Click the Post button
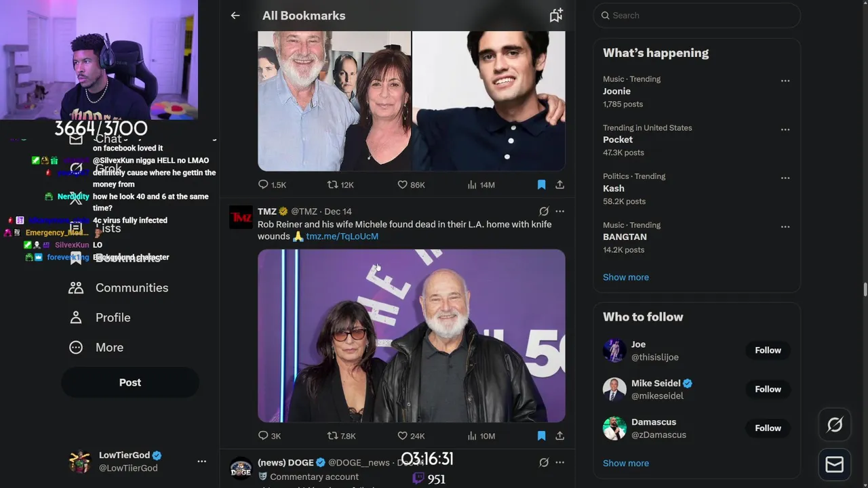Viewport: 868px width, 488px height. tap(130, 382)
